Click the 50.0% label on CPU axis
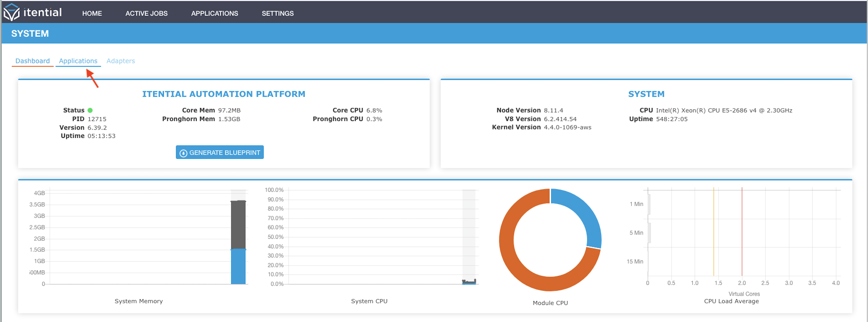Screen dimensions: 868x322 click(x=275, y=237)
